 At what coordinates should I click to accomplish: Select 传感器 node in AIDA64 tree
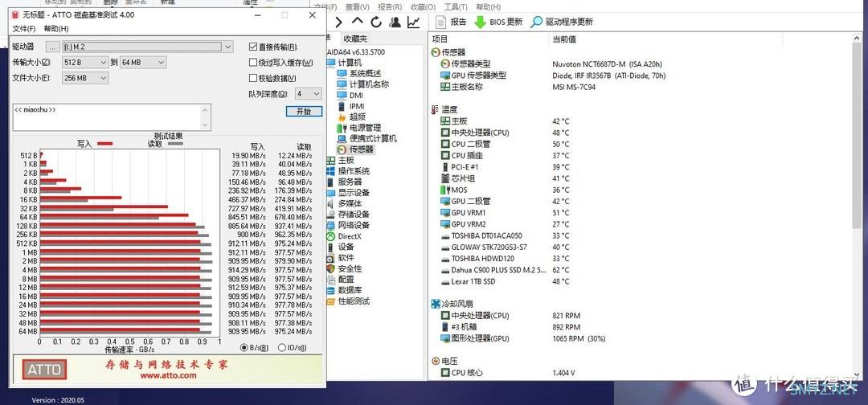pyautogui.click(x=355, y=149)
